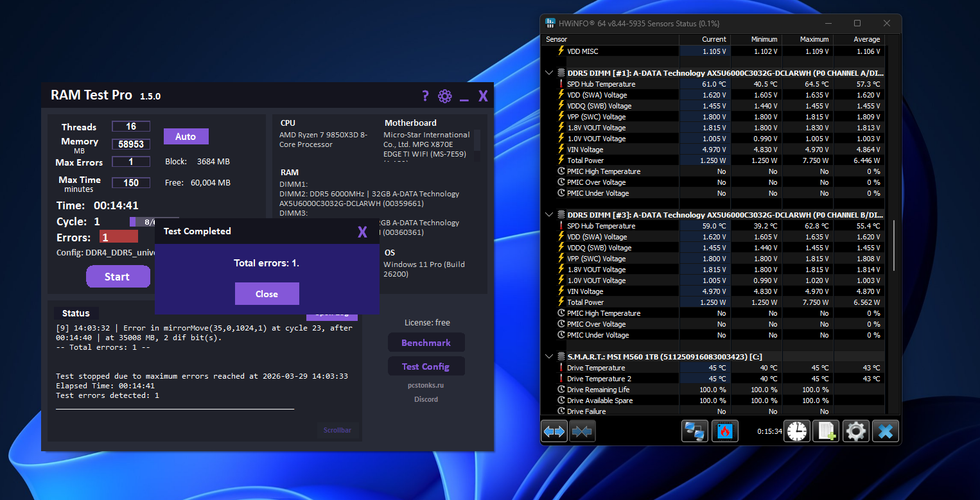Image resolution: width=980 pixels, height=500 pixels.
Task: Click the Scrollbar button in Status panel
Action: pyautogui.click(x=337, y=430)
